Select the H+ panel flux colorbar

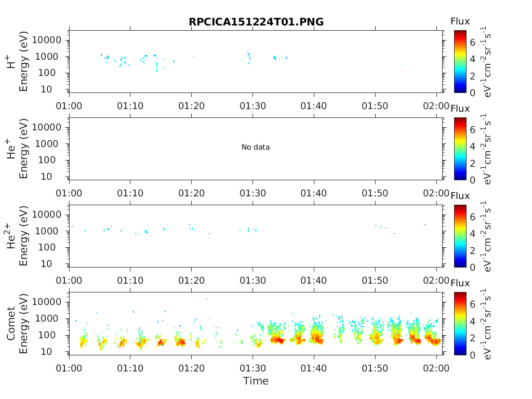click(x=460, y=61)
